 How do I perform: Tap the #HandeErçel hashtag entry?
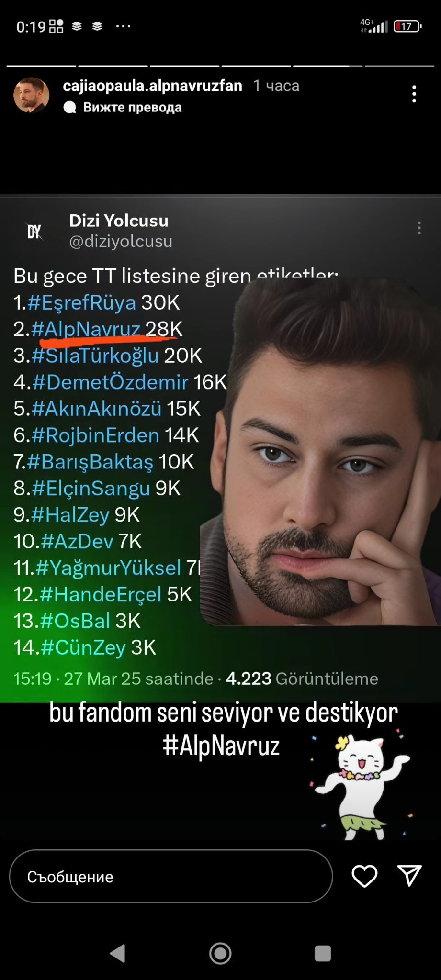point(101,594)
